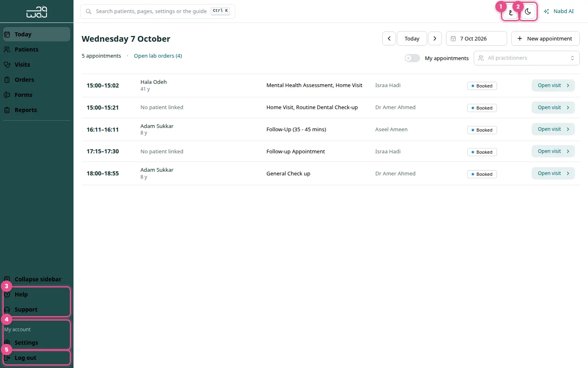Create a New appointment
This screenshot has width=588, height=368.
[x=545, y=38]
